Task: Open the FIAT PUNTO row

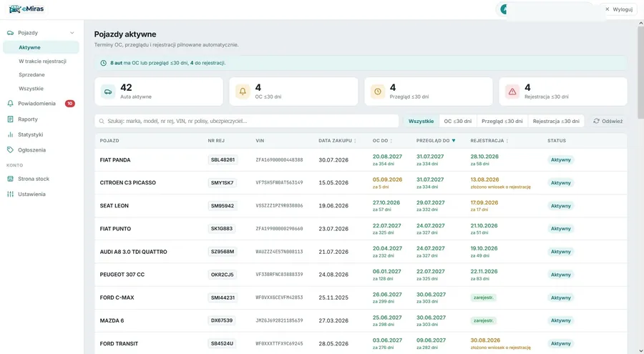Action: [x=361, y=229]
